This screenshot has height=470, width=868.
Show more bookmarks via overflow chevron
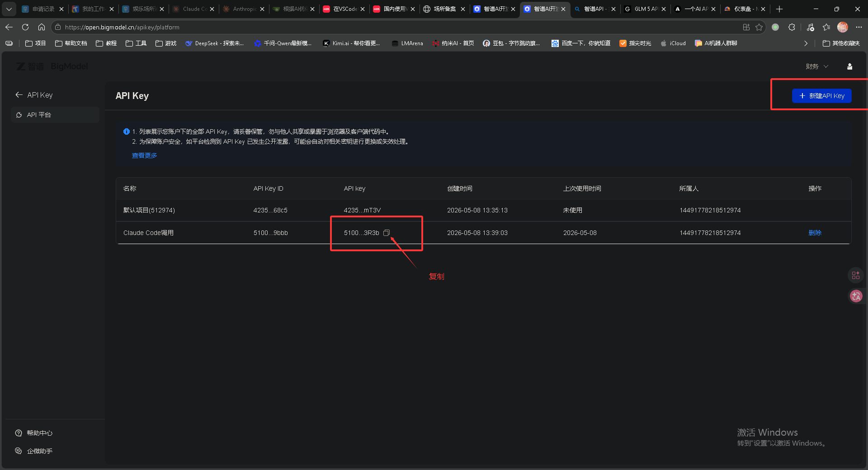806,43
